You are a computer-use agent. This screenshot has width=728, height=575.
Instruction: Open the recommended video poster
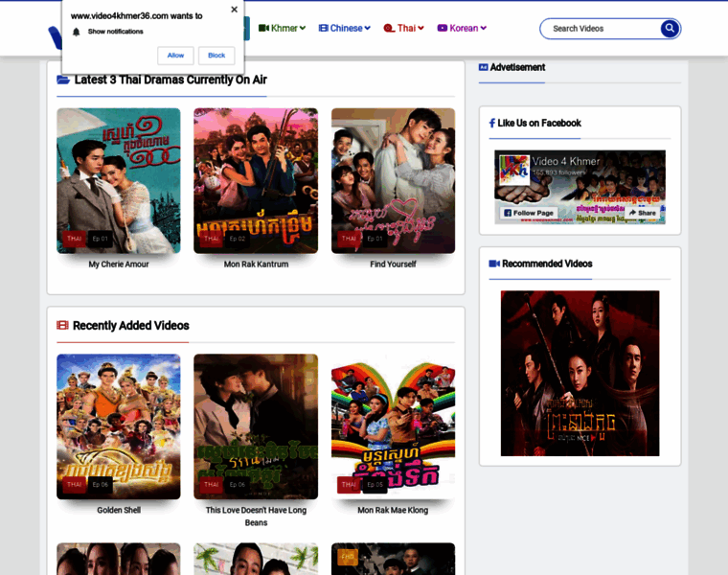[x=580, y=374]
